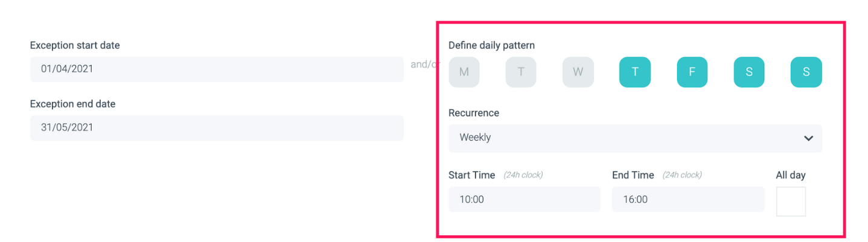The image size is (868, 242).
Task: Deselect the Saturday day button
Action: coord(749,72)
